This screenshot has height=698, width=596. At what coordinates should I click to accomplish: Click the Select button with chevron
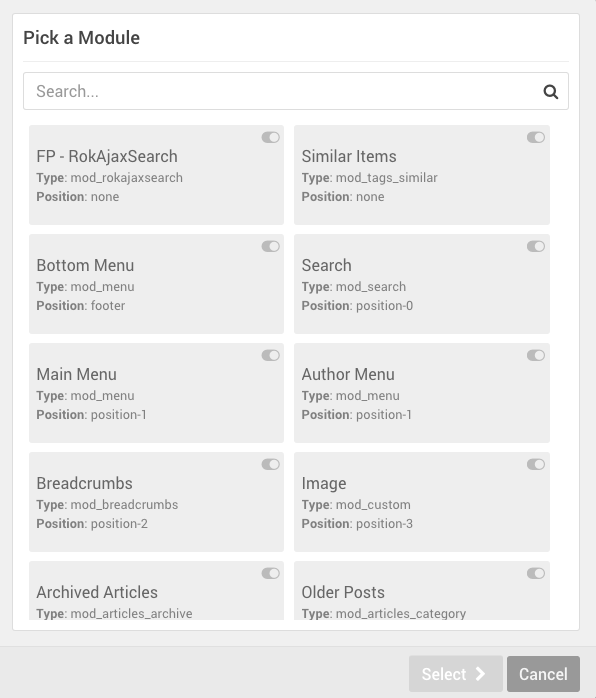pos(456,674)
